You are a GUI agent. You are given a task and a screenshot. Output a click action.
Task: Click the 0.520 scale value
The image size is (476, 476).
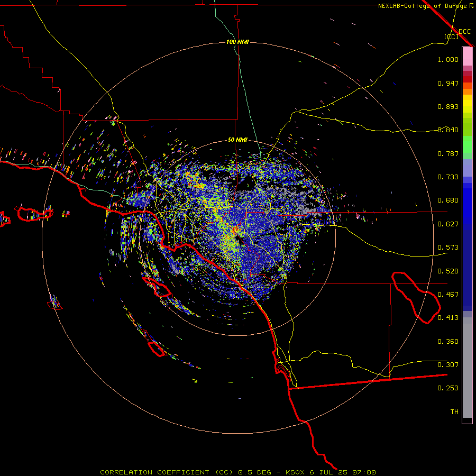448,271
